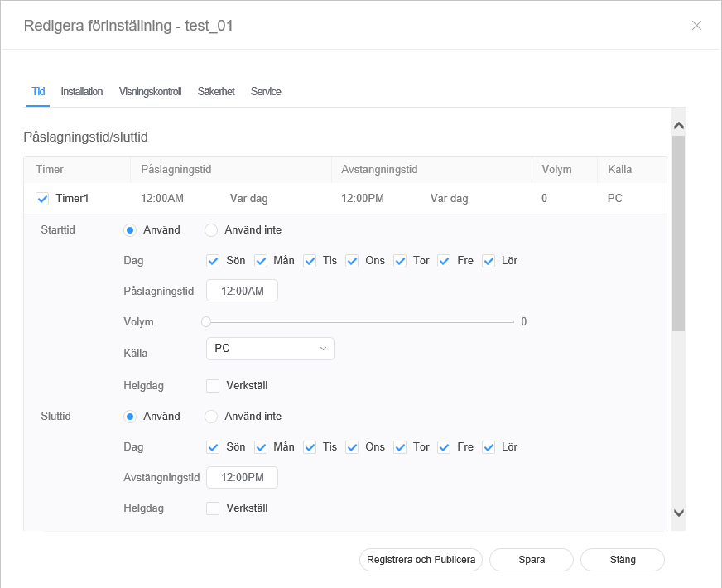The width and height of the screenshot is (722, 588).
Task: Enable Verkställ holiday checkbox under Starttid
Action: (214, 386)
